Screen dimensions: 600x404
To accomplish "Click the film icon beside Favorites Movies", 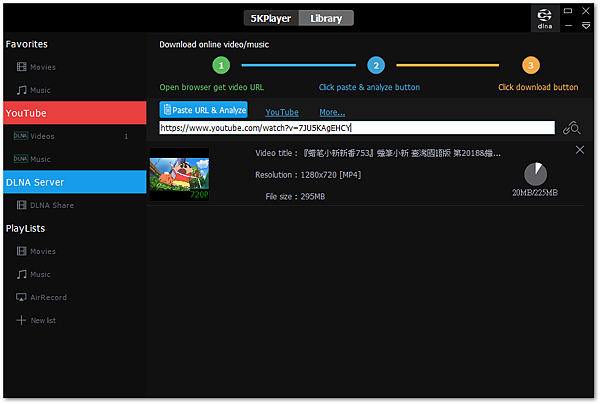I will (x=21, y=67).
